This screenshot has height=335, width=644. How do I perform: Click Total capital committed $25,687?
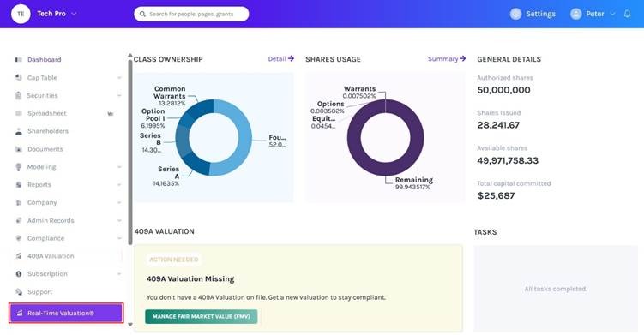point(496,196)
